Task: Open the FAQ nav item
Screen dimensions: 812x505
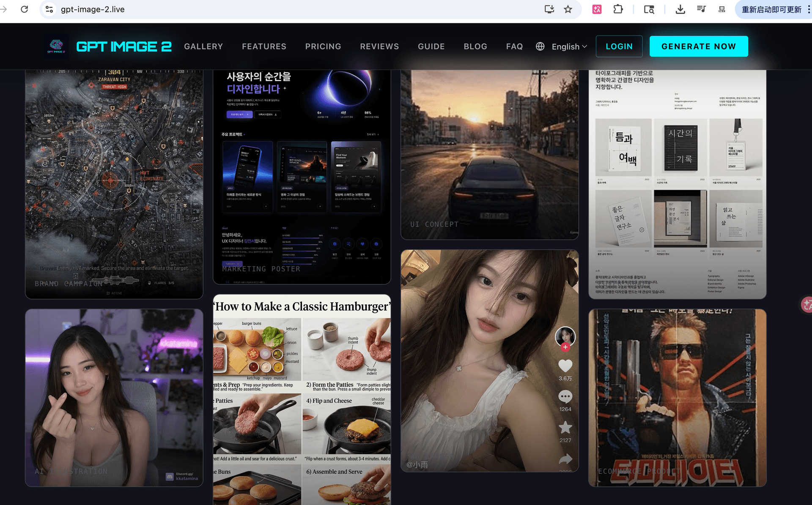Action: tap(514, 46)
